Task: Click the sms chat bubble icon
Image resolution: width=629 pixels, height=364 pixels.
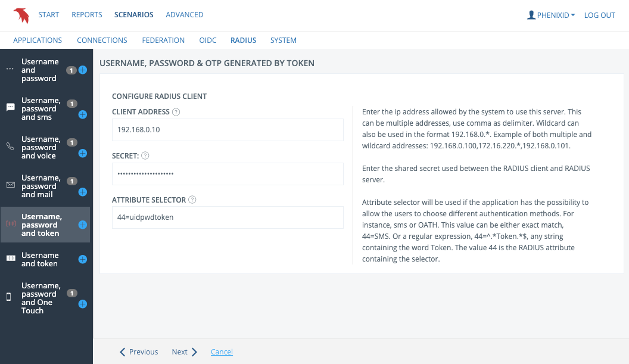Action: tap(11, 107)
